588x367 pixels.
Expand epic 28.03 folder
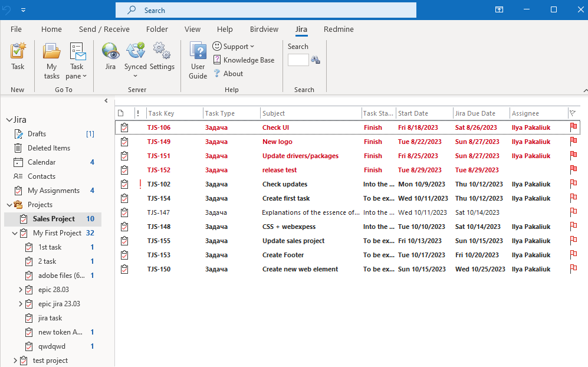21,290
